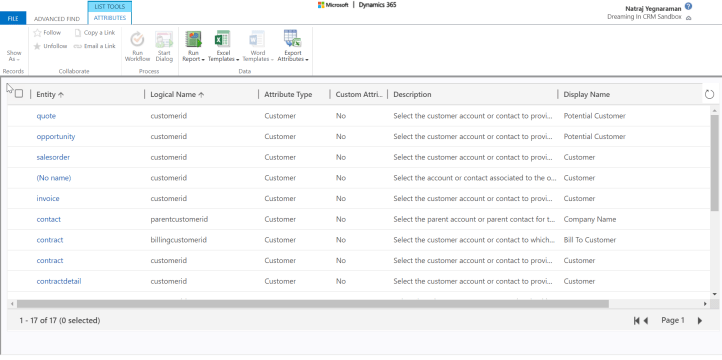Click the vertical scrollbar down arrow

(x=714, y=294)
